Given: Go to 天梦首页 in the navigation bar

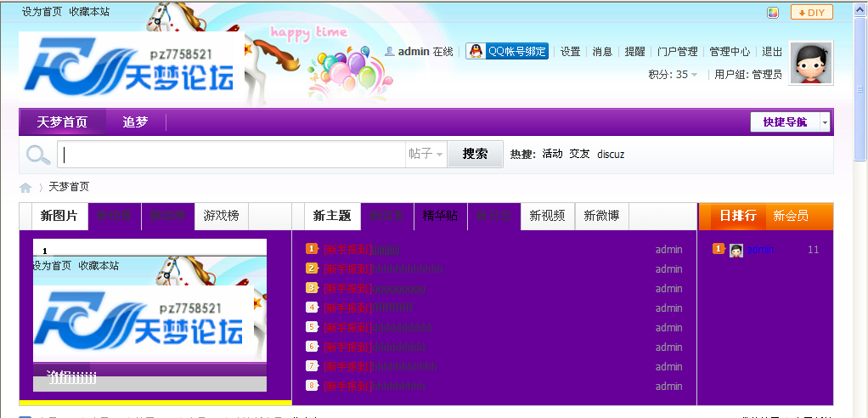Looking at the screenshot, I should 62,122.
